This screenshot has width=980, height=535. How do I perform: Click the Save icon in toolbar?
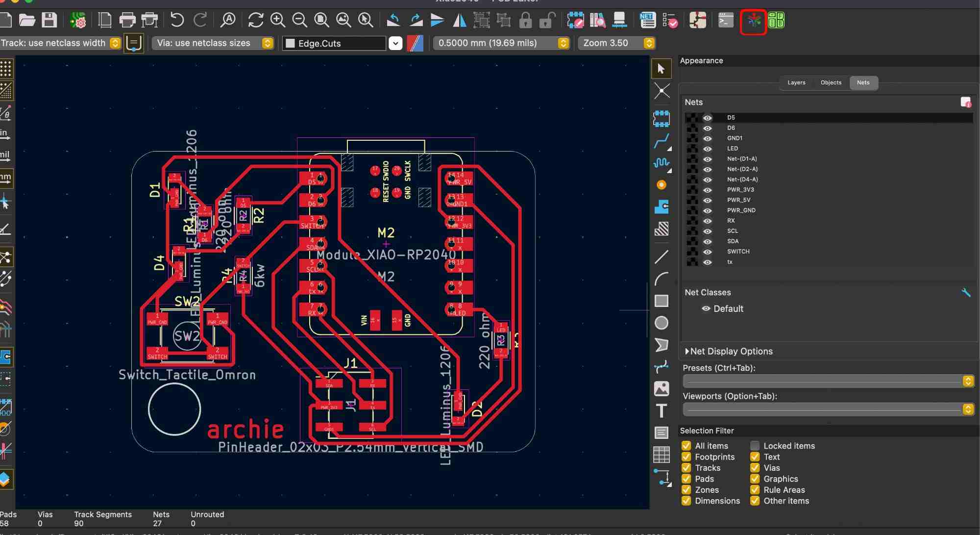click(49, 20)
